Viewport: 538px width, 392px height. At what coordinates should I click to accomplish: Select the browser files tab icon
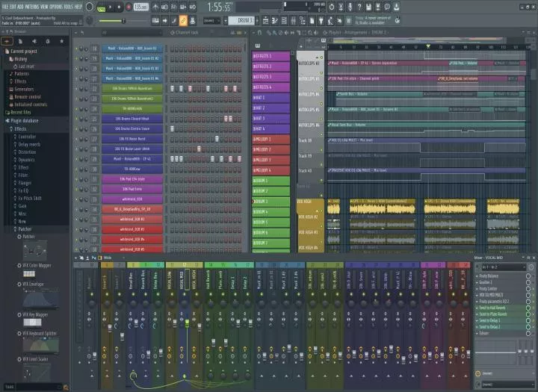click(x=20, y=41)
